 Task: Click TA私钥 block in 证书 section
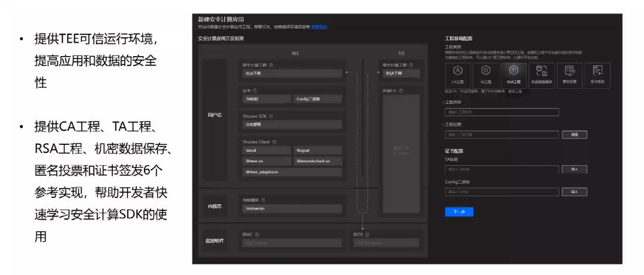pos(267,99)
